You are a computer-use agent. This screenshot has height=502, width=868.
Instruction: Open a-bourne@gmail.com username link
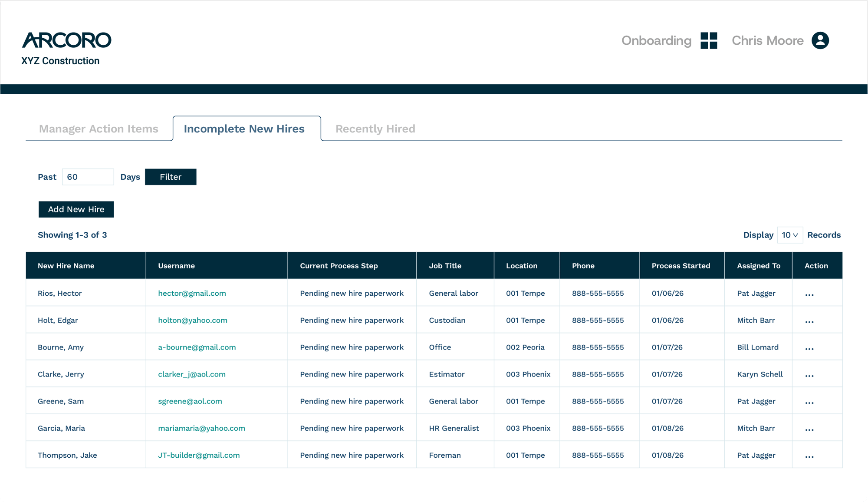pos(197,347)
